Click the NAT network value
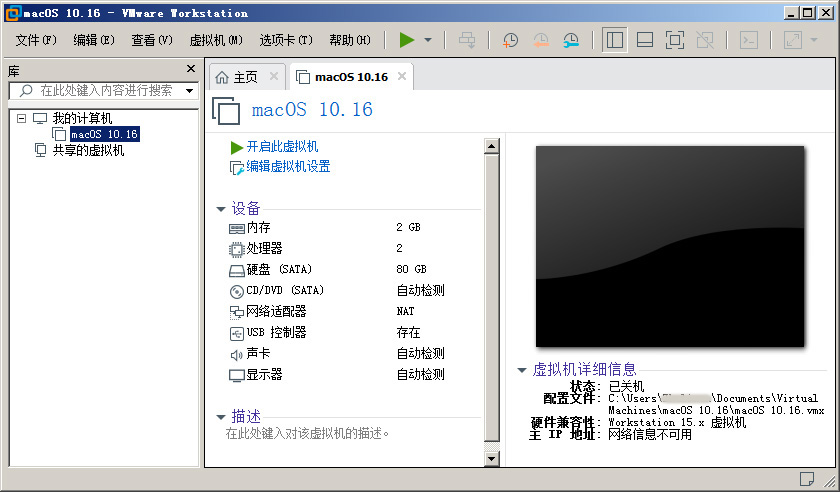The height and width of the screenshot is (492, 840). 405,311
